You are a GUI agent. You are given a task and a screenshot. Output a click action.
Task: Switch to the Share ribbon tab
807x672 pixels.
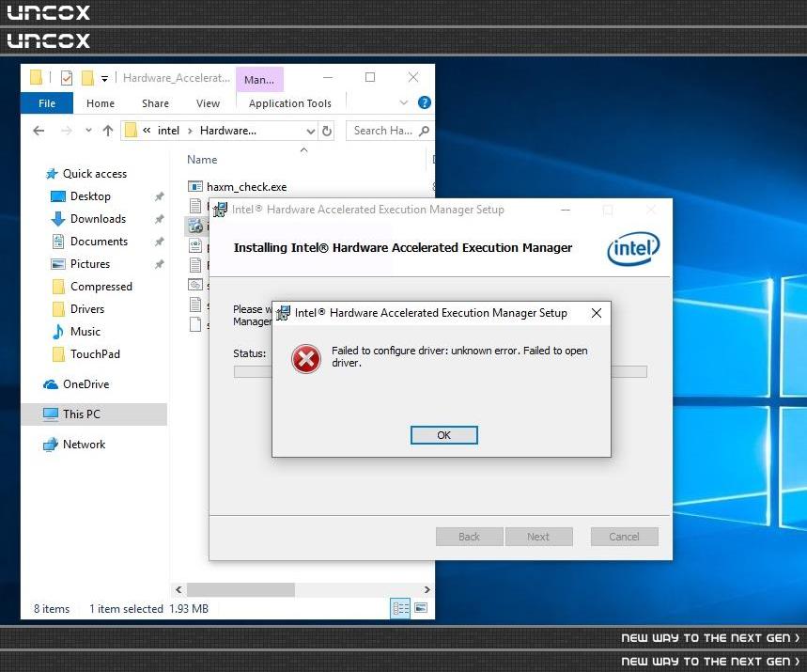tap(155, 103)
